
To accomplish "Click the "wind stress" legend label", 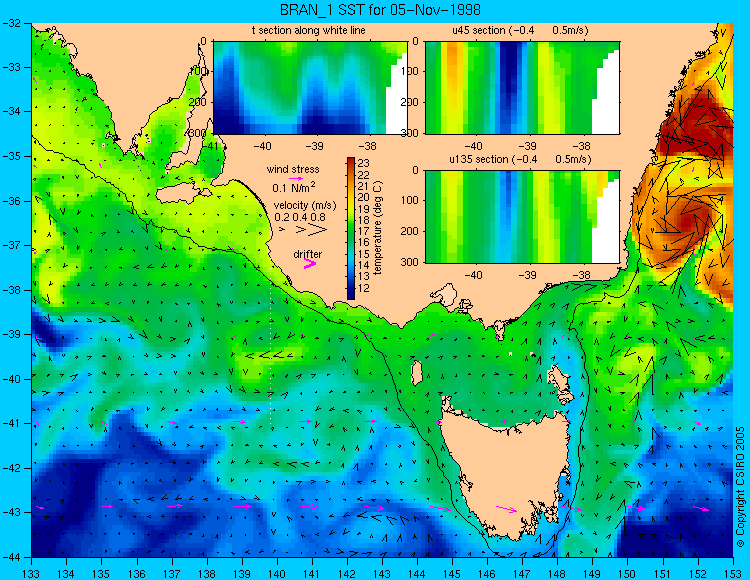I will [293, 169].
